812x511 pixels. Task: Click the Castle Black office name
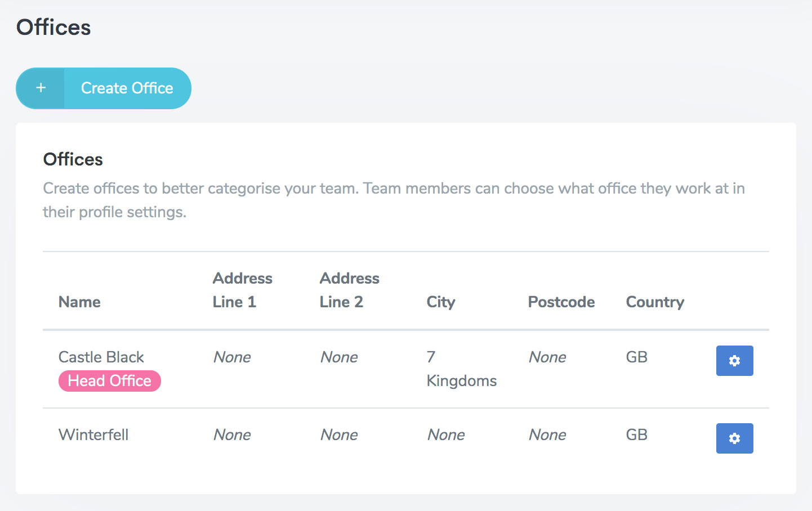click(x=101, y=357)
